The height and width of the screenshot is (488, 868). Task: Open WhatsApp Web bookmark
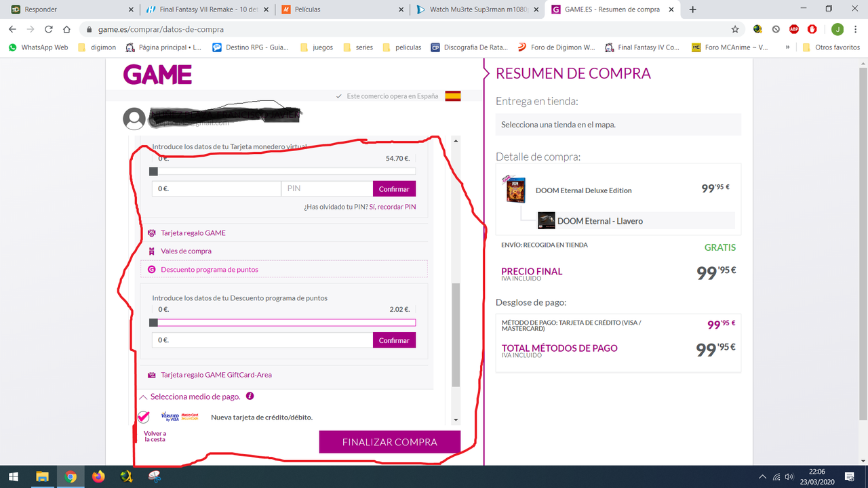tap(38, 47)
